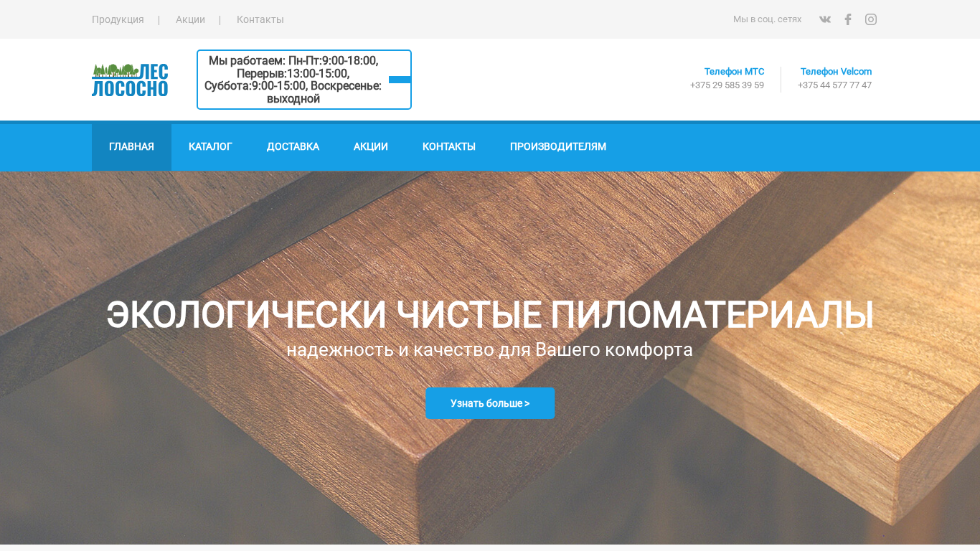Click the headline 'ЭКОЛОГИЧЕСКИ ЧИСТЫЕ ПИЛОМАТЕРИАЛЫ'
Image resolution: width=980 pixels, height=551 pixels.
pos(490,315)
